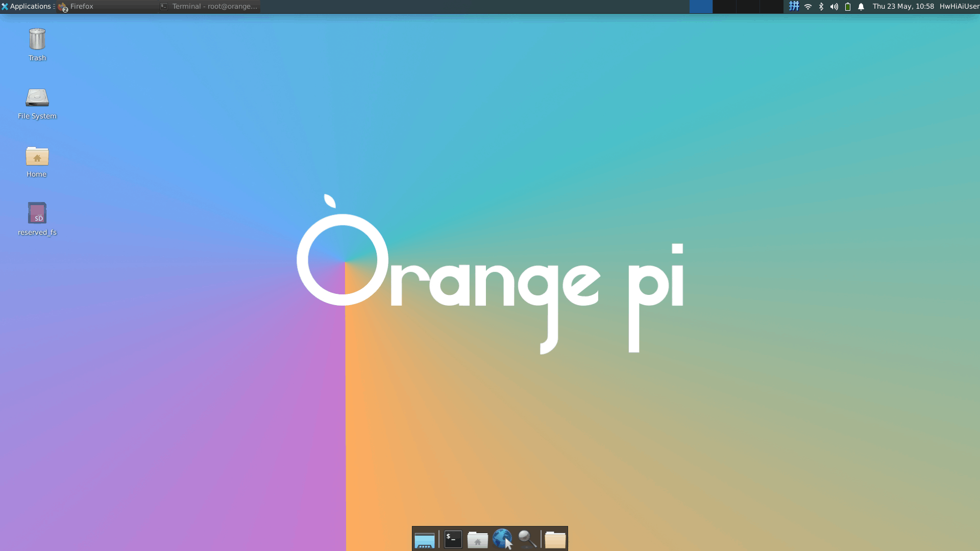This screenshot has width=980, height=551.
Task: Switch to the third workspace in pager
Action: 748,7
